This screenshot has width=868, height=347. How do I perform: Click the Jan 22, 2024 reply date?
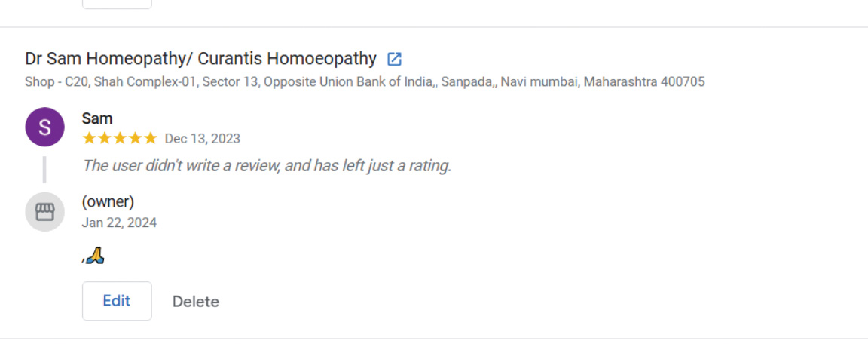(x=119, y=223)
